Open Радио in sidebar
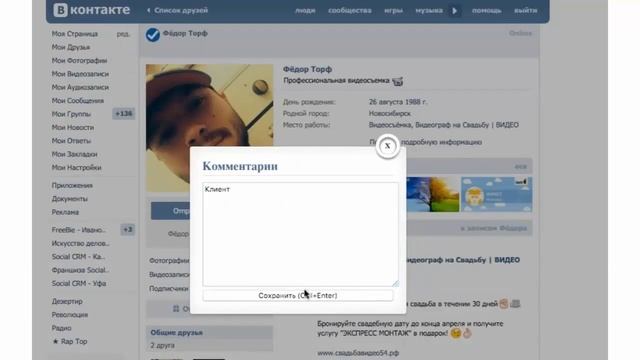Image resolution: width=640 pixels, height=360 pixels. [61, 328]
